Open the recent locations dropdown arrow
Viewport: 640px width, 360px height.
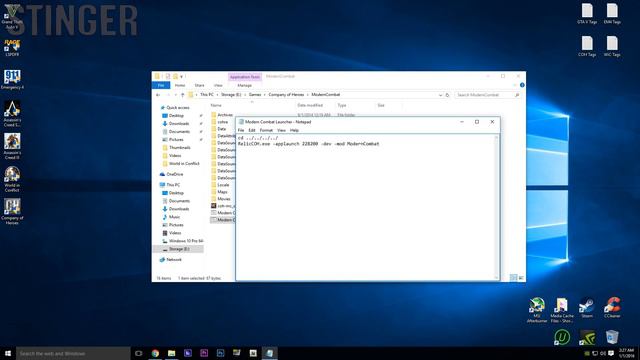[176, 95]
